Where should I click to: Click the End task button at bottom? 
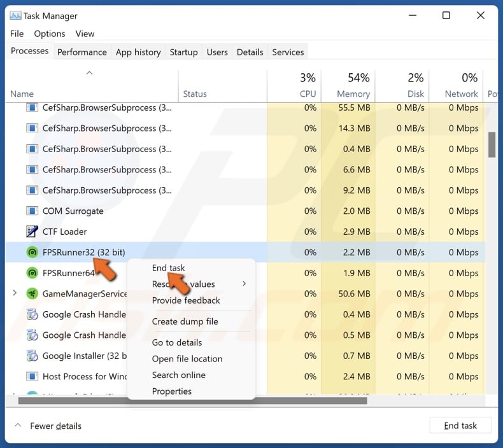(x=460, y=426)
